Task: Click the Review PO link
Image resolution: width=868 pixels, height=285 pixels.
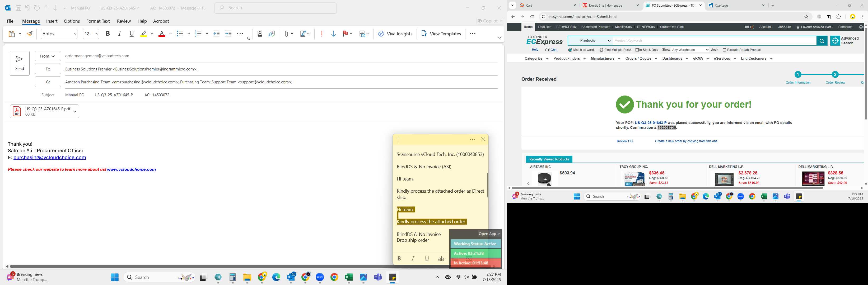Action: pyautogui.click(x=624, y=141)
